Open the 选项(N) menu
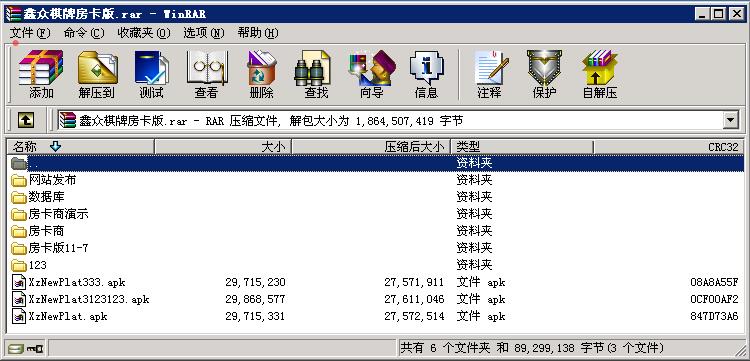 tap(204, 33)
